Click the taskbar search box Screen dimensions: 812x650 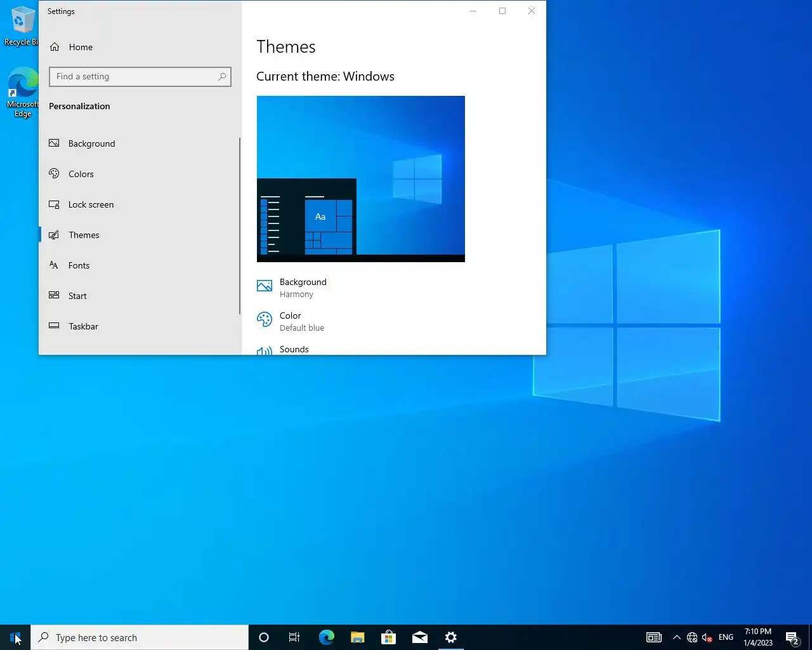[x=140, y=637]
